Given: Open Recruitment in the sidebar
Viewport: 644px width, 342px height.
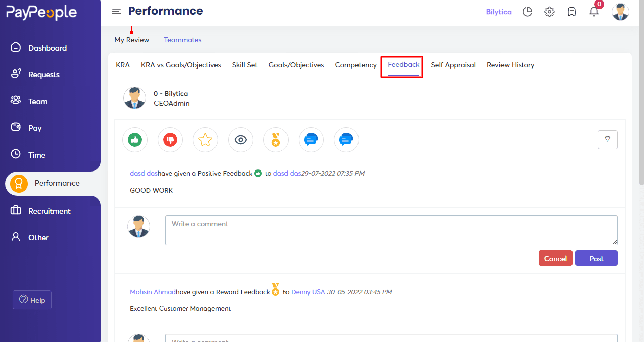Looking at the screenshot, I should (49, 211).
